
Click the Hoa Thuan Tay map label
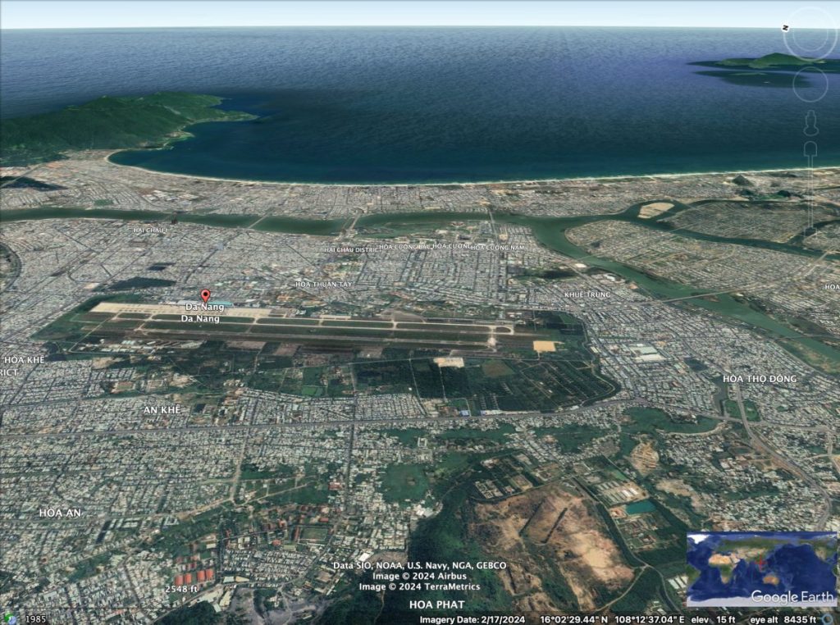click(x=323, y=284)
